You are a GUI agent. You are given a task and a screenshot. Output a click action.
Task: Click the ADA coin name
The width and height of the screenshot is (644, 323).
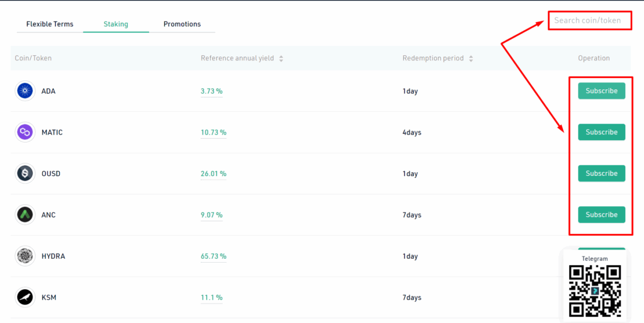pyautogui.click(x=48, y=91)
